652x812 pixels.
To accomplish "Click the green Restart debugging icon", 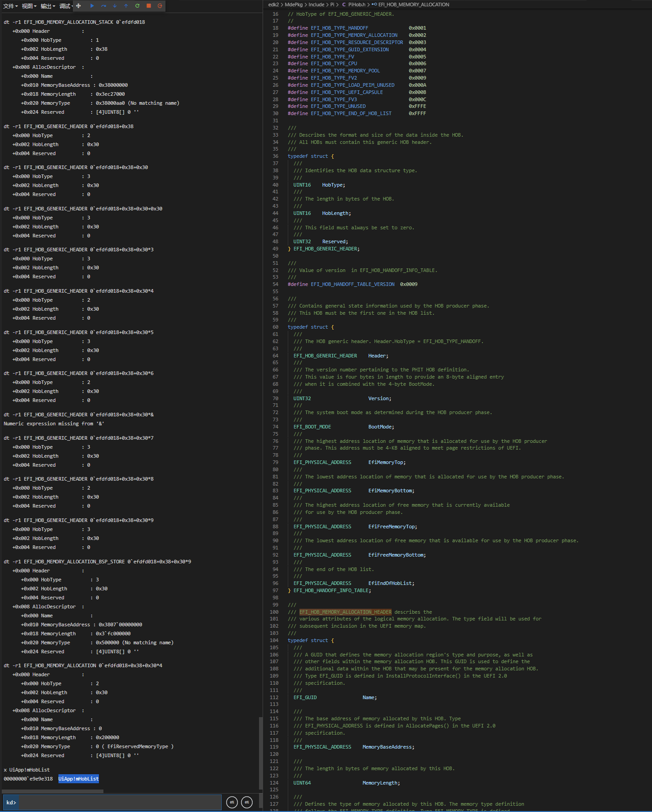I will tap(137, 6).
